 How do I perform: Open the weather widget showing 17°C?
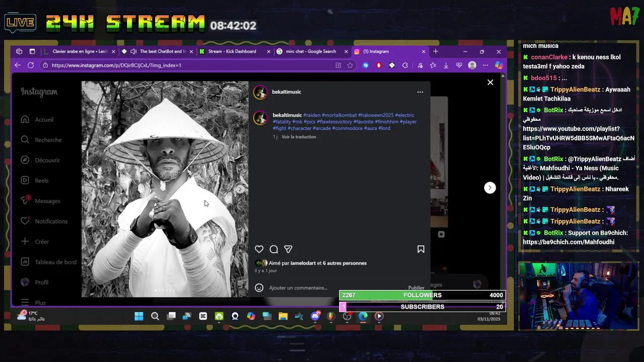pyautogui.click(x=31, y=316)
